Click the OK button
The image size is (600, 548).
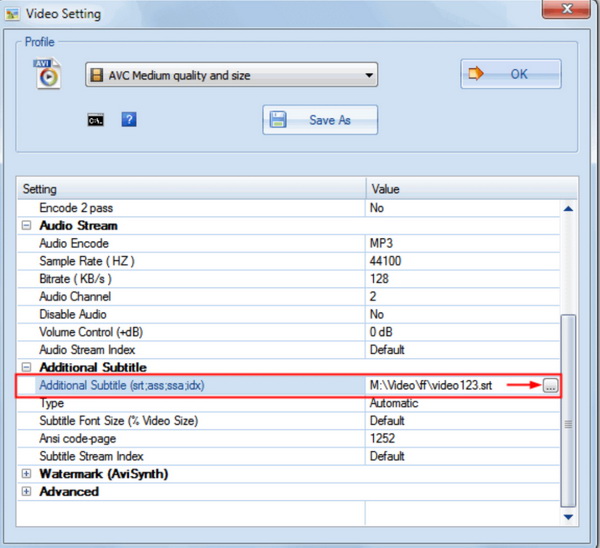point(510,74)
